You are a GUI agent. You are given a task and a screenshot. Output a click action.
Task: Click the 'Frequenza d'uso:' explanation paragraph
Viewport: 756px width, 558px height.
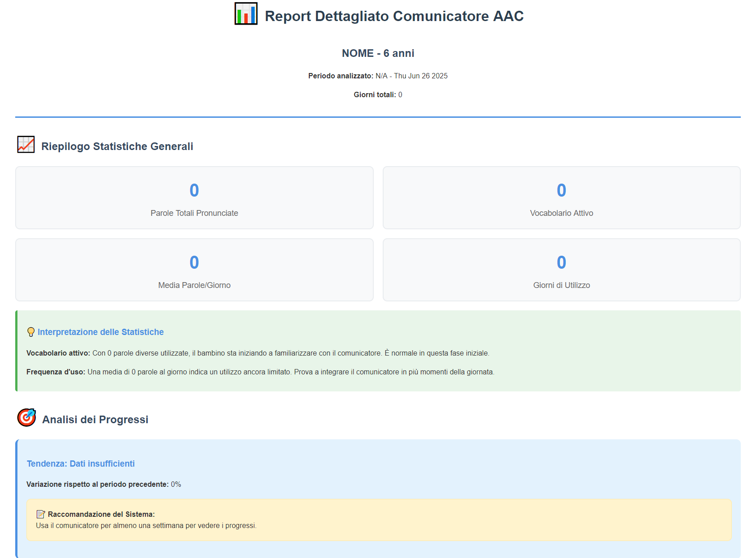[261, 372]
